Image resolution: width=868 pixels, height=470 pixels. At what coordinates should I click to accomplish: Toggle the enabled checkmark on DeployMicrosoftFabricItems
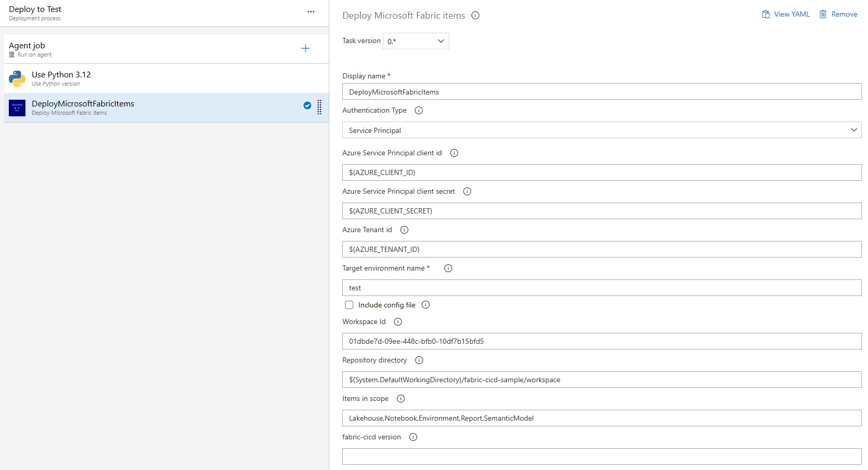click(x=308, y=105)
